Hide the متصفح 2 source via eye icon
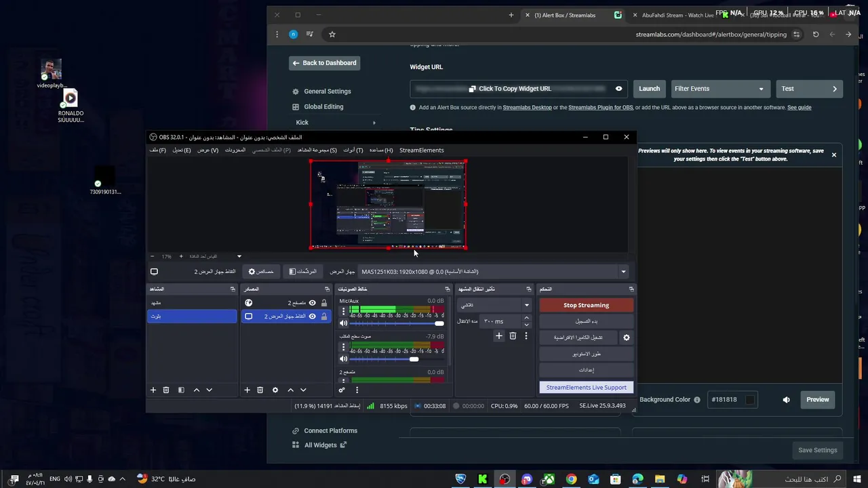 coord(313,303)
